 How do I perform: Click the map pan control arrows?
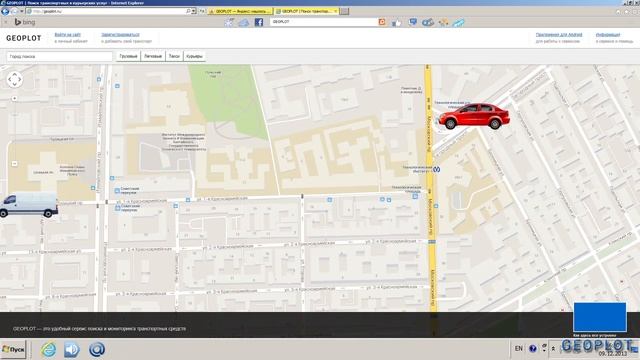click(x=14, y=79)
